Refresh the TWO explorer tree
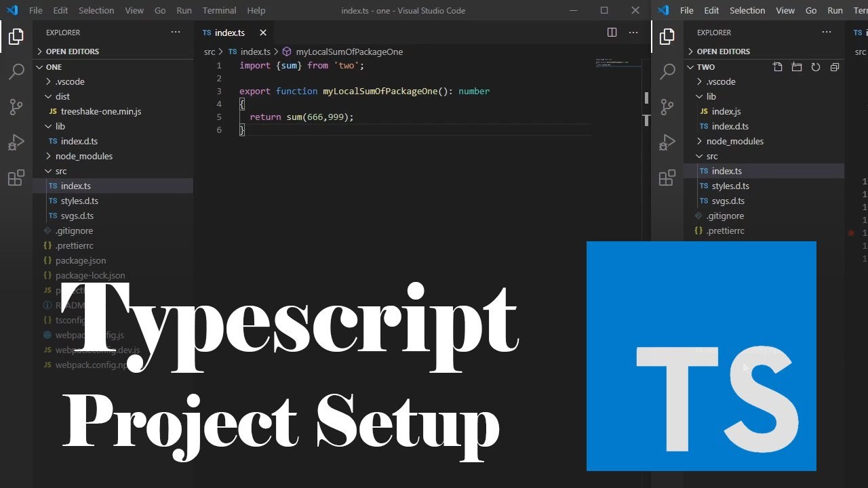 tap(816, 67)
